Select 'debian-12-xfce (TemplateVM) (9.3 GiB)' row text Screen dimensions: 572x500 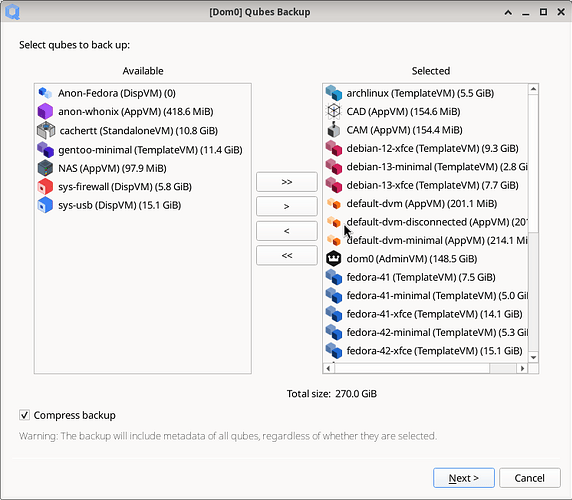[x=433, y=148]
